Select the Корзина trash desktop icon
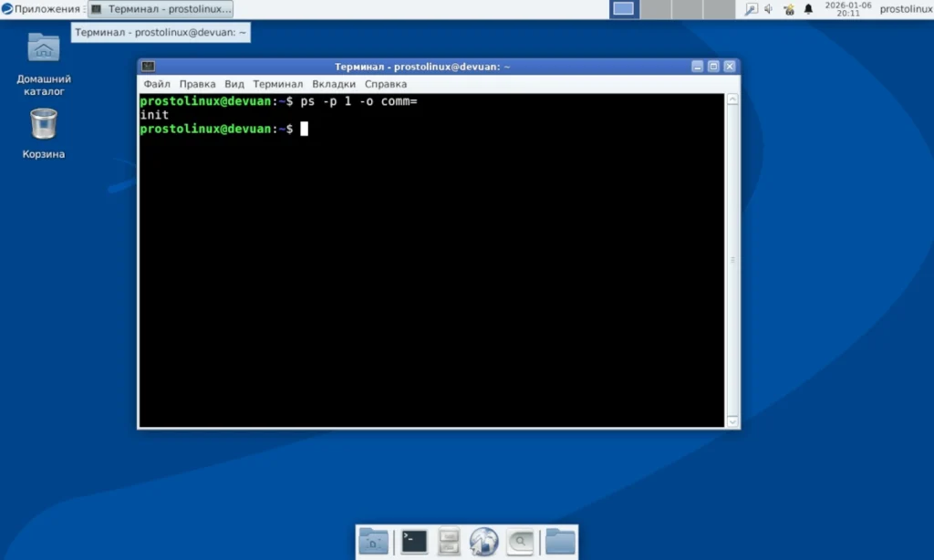The image size is (934, 560). [44, 133]
